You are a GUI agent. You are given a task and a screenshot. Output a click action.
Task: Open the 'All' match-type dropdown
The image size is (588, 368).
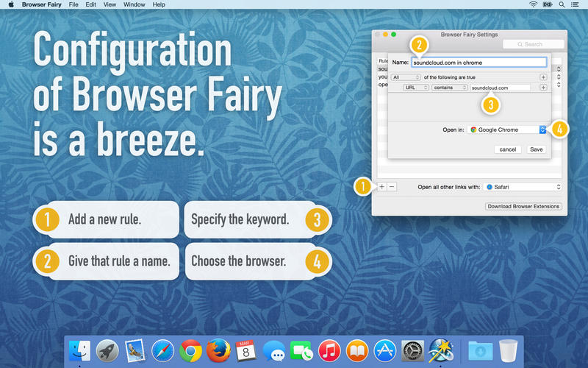point(405,77)
